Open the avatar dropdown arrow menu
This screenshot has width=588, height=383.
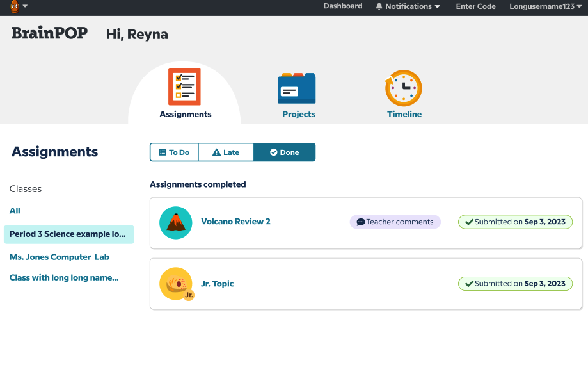pyautogui.click(x=25, y=6)
